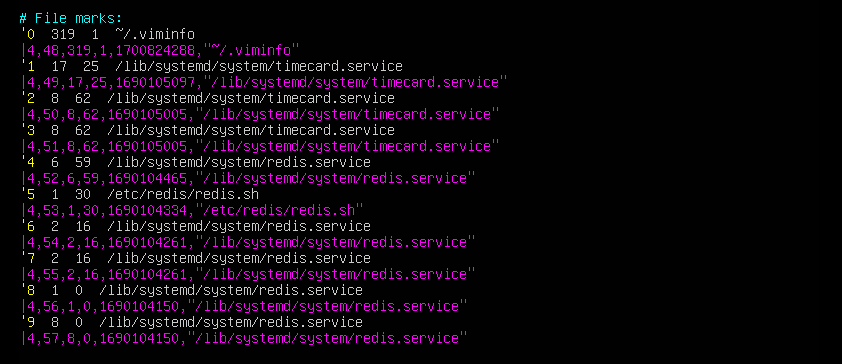Click mark '3 timecard.service path
Image resolution: width=842 pixels, height=364 pixels.
[251, 131]
